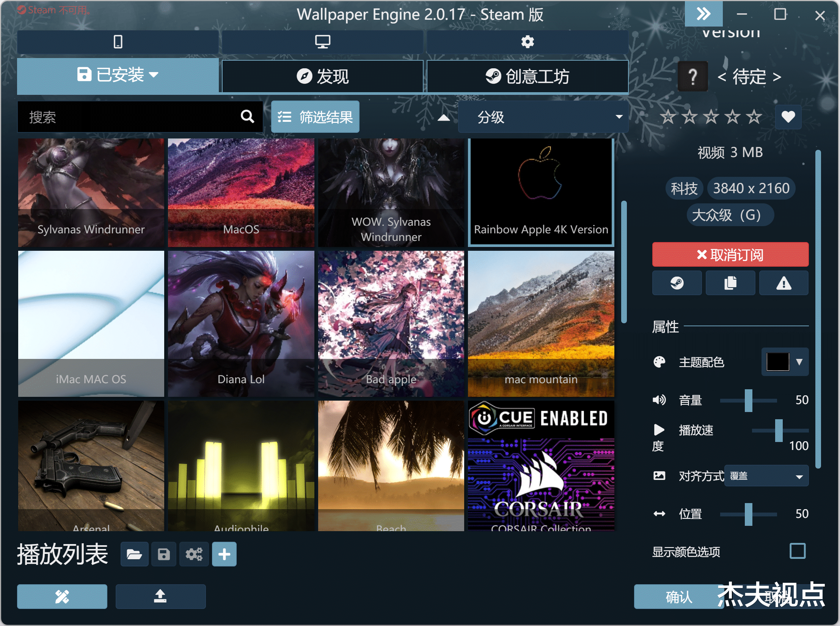
Task: Click the 大众级 (G) rating tag
Action: point(730,215)
